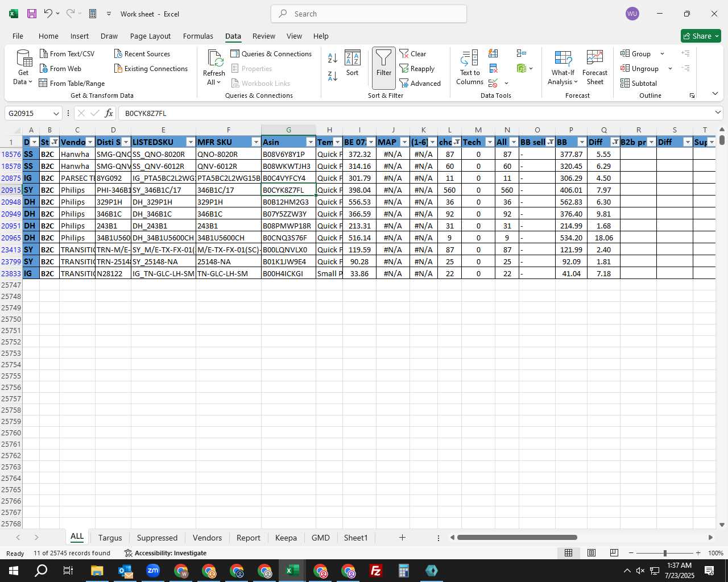Switch to the Formulas tab
The width and height of the screenshot is (728, 582).
coord(198,36)
